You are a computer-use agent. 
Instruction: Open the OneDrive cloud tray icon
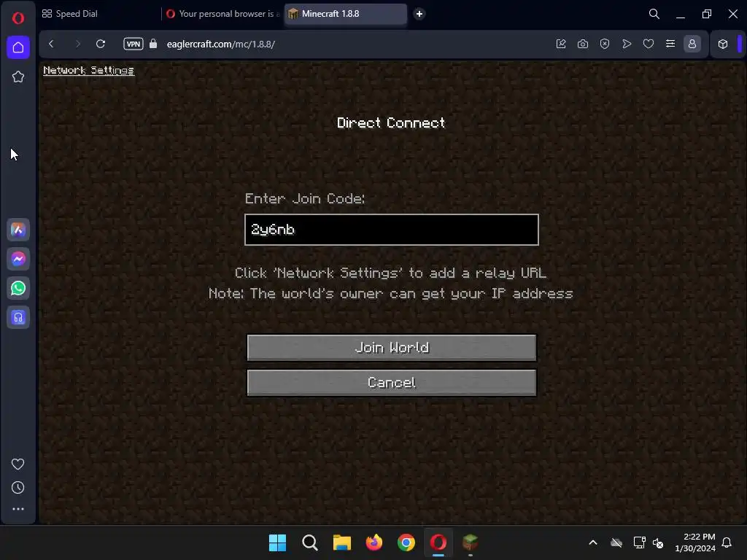[616, 542]
